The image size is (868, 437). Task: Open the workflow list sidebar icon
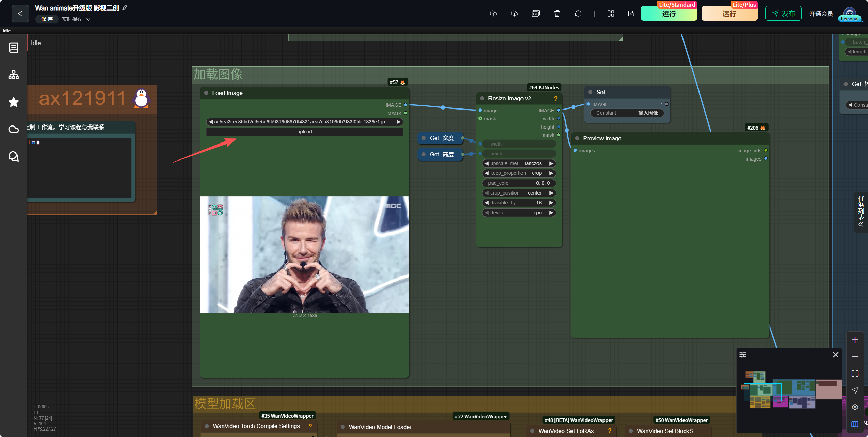point(14,48)
